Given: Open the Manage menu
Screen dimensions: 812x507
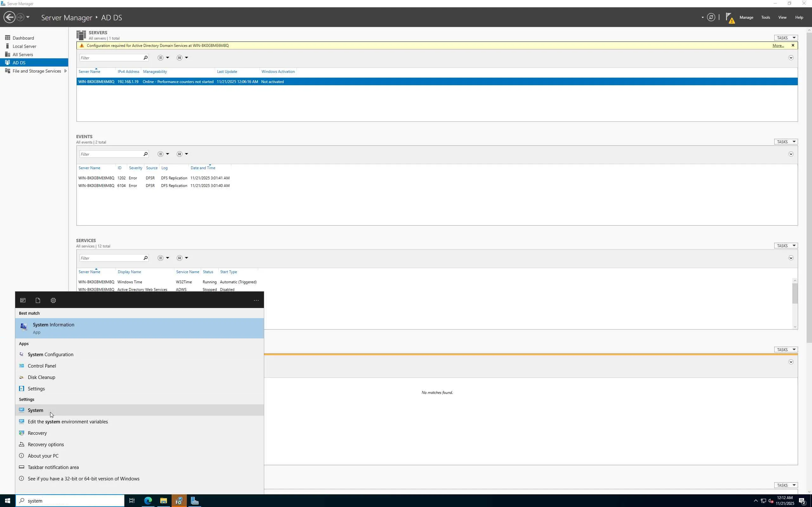Looking at the screenshot, I should [x=746, y=17].
